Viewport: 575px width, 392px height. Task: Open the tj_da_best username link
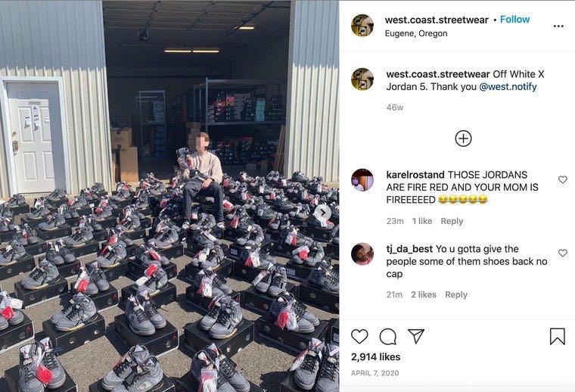409,249
